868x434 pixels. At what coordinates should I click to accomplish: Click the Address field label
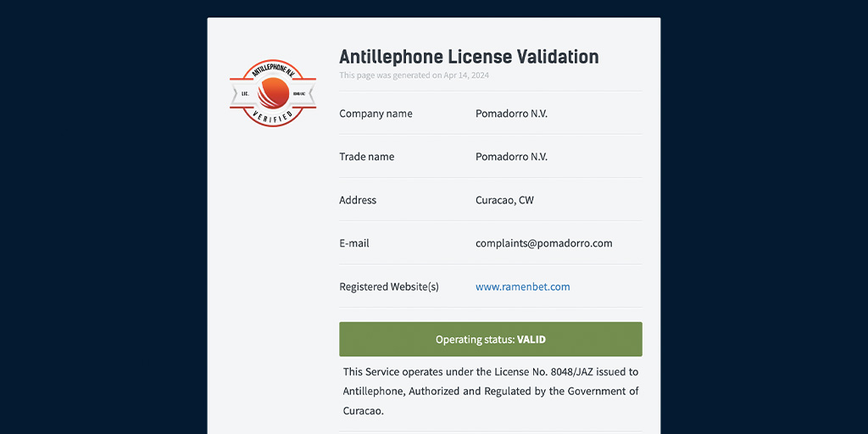coord(358,200)
